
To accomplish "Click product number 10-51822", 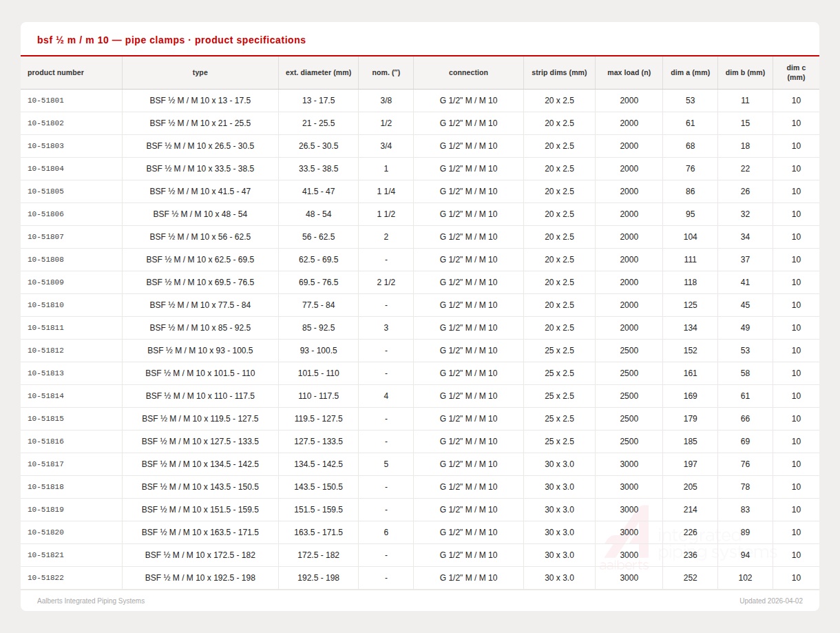I will tap(45, 578).
